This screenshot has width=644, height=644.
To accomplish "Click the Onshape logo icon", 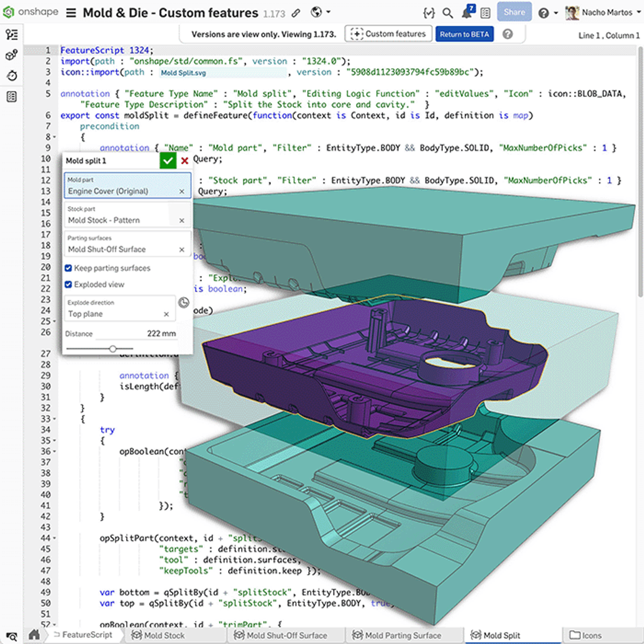I will click(x=8, y=12).
